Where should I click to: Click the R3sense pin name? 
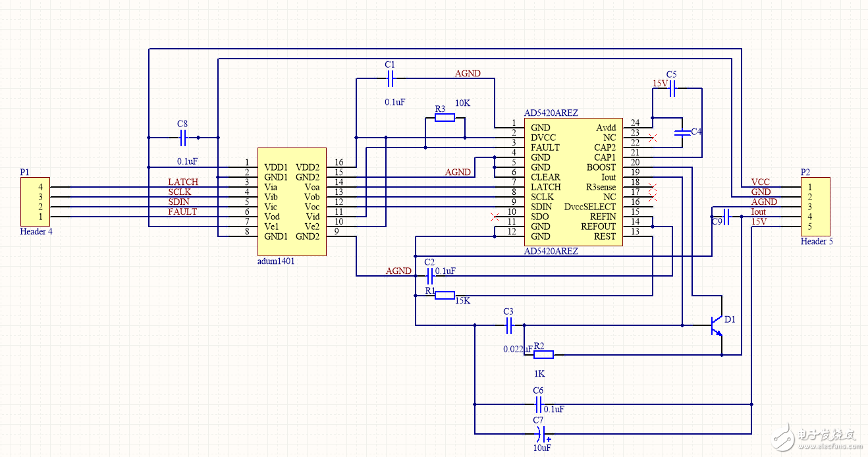(x=601, y=187)
